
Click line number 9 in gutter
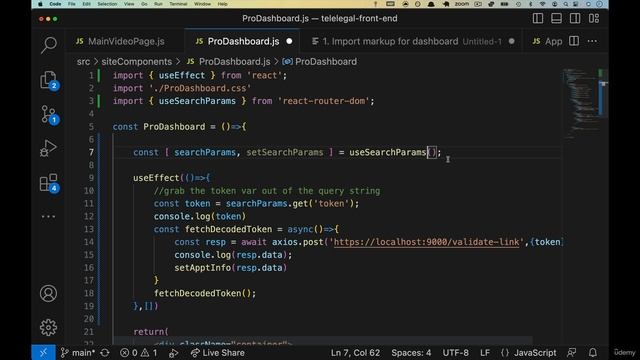coord(91,178)
